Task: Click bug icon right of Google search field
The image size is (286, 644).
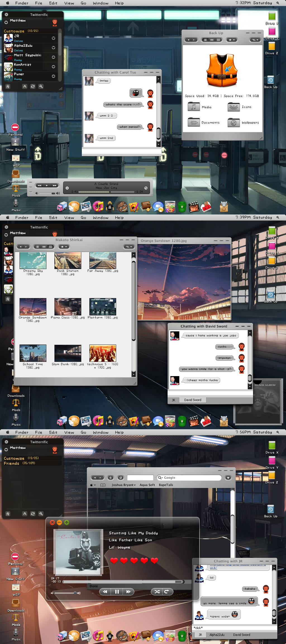Action: pyautogui.click(x=228, y=478)
